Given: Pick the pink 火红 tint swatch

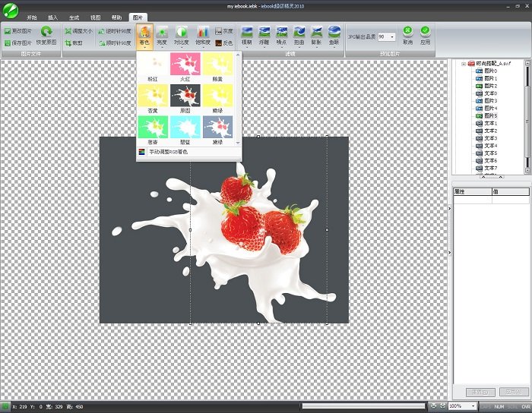Looking at the screenshot, I should coord(185,67).
